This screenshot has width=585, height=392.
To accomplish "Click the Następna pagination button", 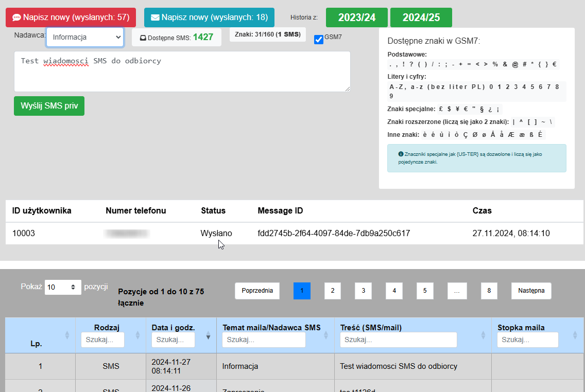I will (531, 291).
